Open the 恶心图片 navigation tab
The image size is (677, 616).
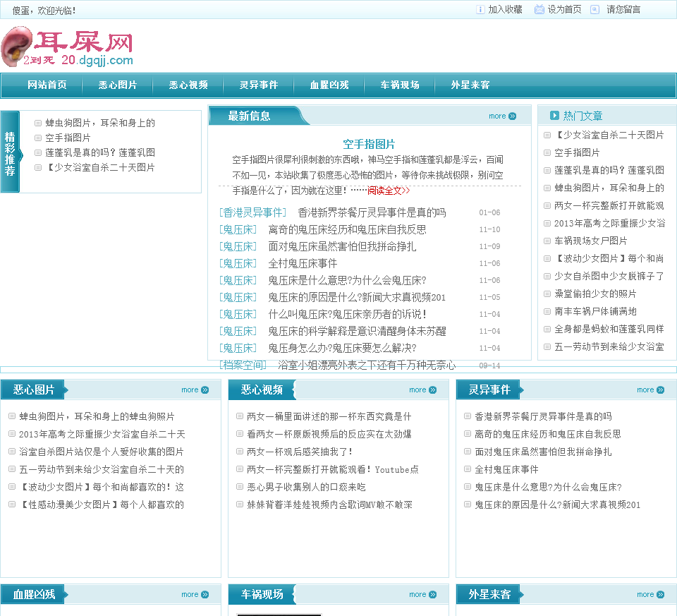point(118,85)
